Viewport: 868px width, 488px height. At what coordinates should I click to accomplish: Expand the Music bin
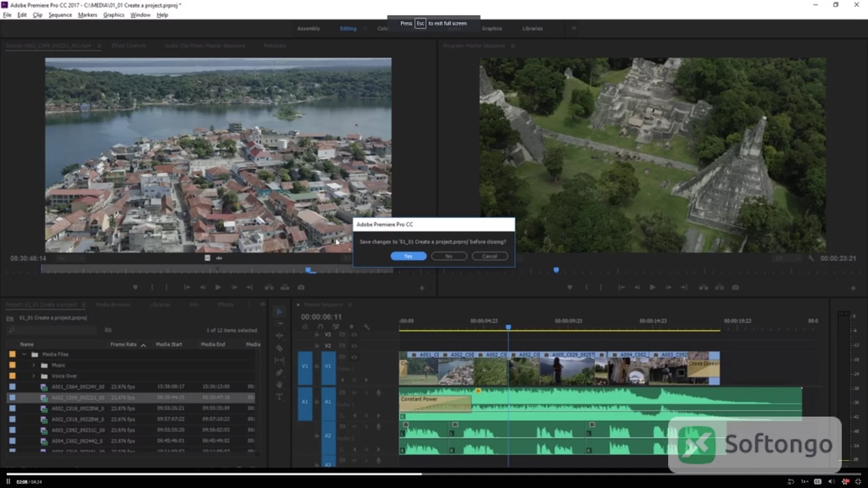[x=33, y=365]
